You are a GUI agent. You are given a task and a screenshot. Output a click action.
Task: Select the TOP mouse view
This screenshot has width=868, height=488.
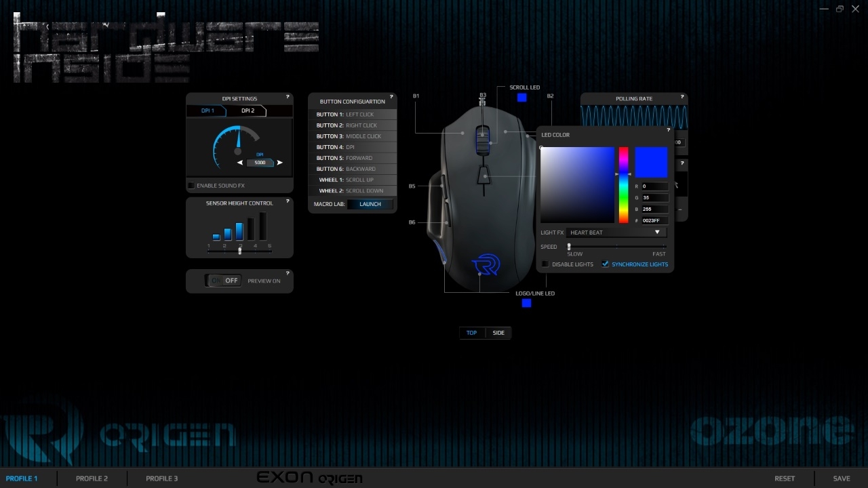pyautogui.click(x=472, y=333)
